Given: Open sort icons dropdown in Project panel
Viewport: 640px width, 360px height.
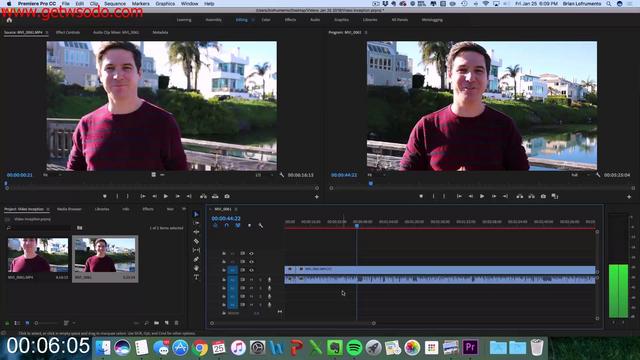Looking at the screenshot, I should click(68, 323).
